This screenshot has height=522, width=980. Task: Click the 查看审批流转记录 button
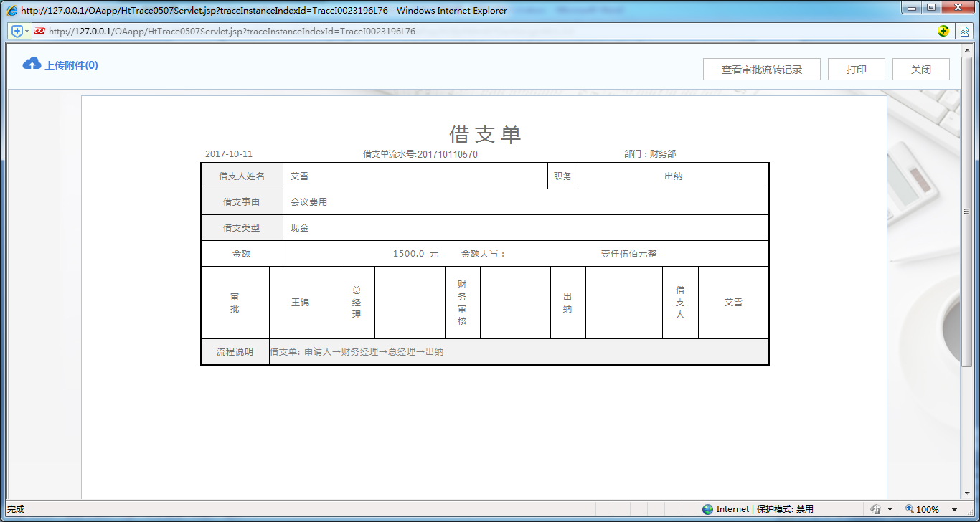(x=762, y=69)
